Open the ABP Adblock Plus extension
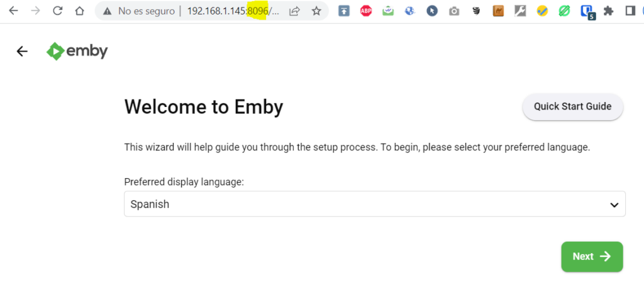644x289 pixels. [366, 11]
